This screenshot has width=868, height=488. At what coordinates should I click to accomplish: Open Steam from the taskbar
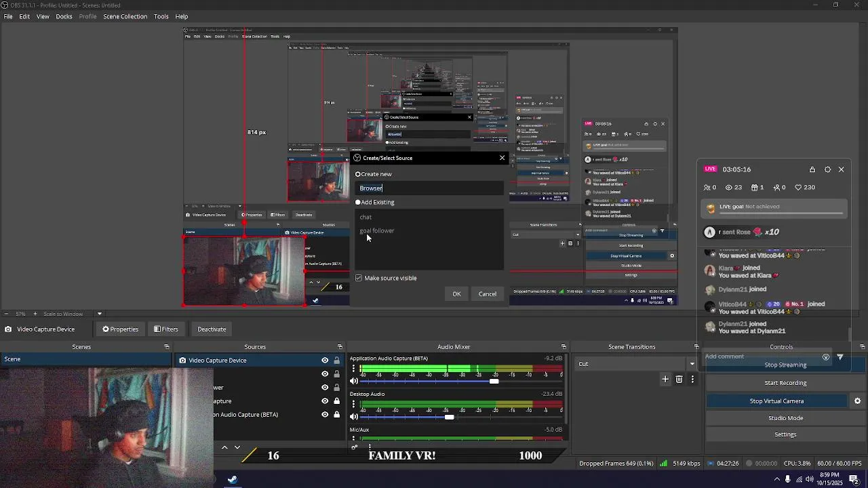(232, 480)
